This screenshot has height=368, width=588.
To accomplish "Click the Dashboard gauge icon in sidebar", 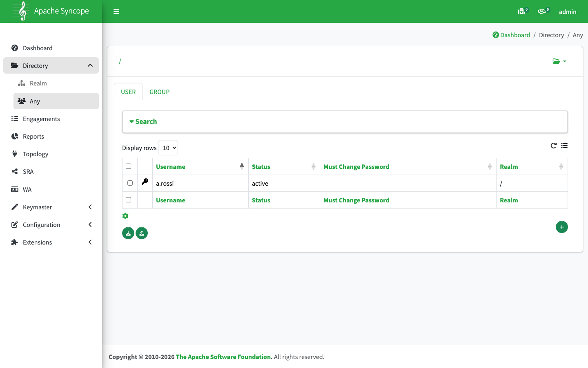I will (15, 48).
